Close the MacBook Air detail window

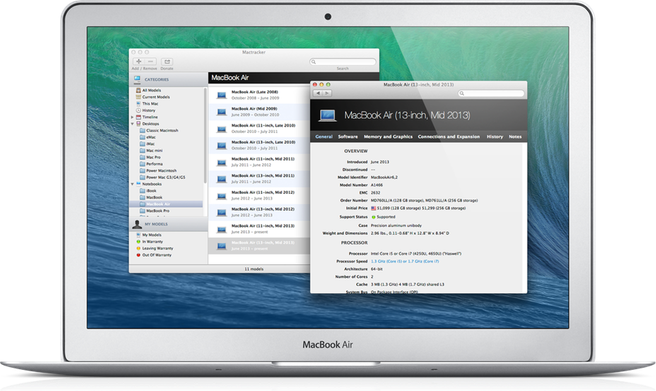point(315,84)
